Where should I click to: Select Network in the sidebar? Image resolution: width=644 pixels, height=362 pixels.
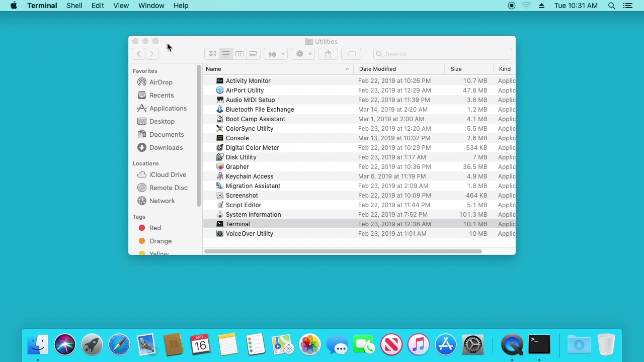[x=162, y=201]
